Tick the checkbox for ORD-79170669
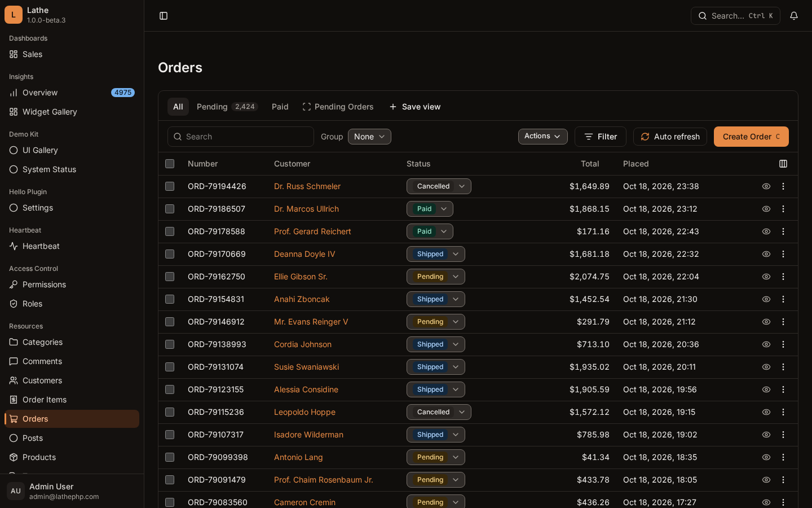The height and width of the screenshot is (508, 812). coord(170,254)
